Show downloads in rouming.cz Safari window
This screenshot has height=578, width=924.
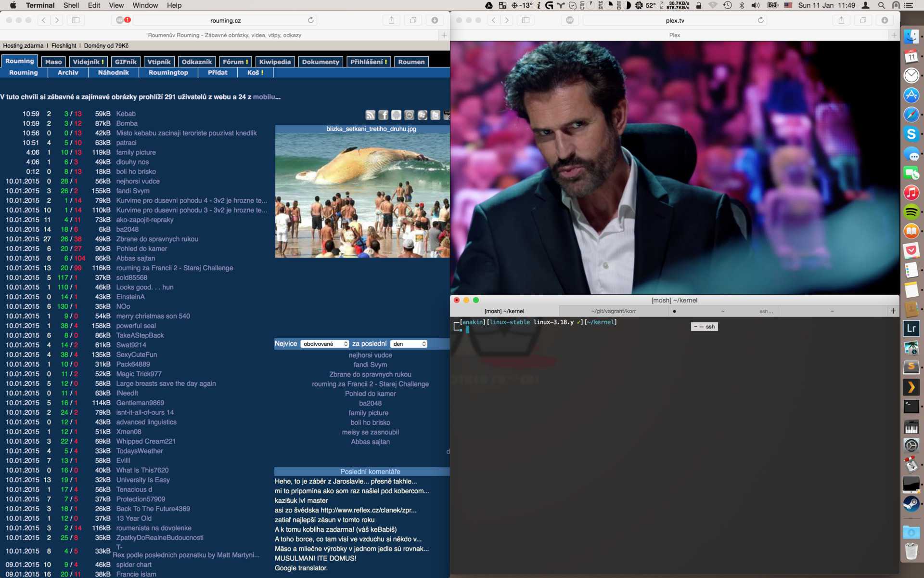(435, 20)
